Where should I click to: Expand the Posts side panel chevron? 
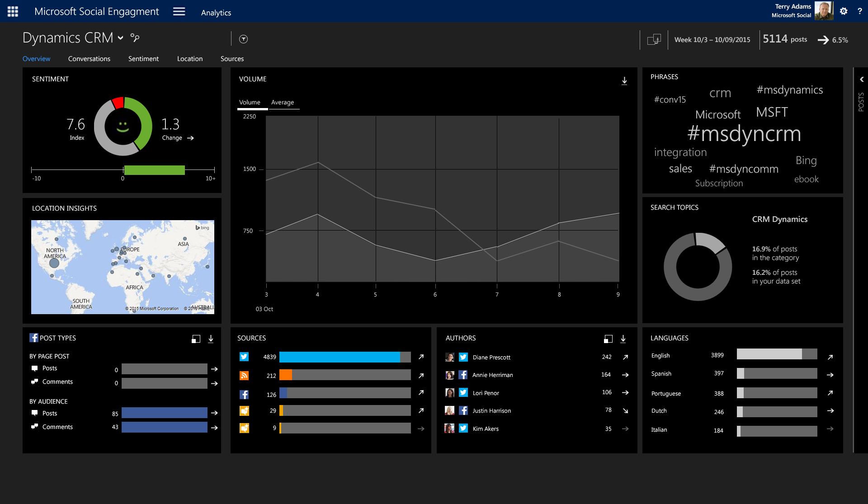(862, 79)
